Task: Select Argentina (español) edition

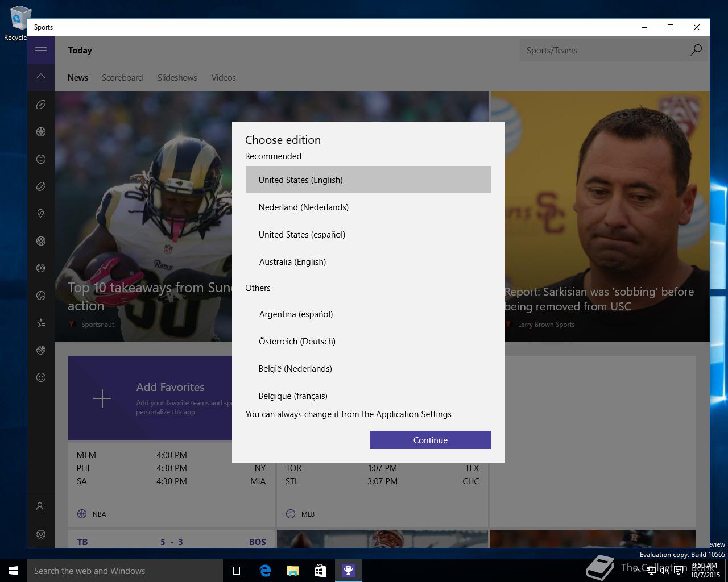Action: (369, 314)
